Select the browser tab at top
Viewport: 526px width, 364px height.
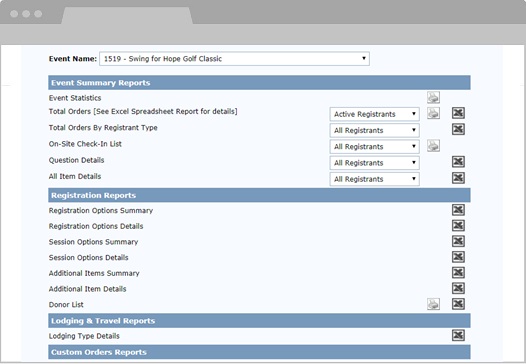pyautogui.click(x=127, y=15)
